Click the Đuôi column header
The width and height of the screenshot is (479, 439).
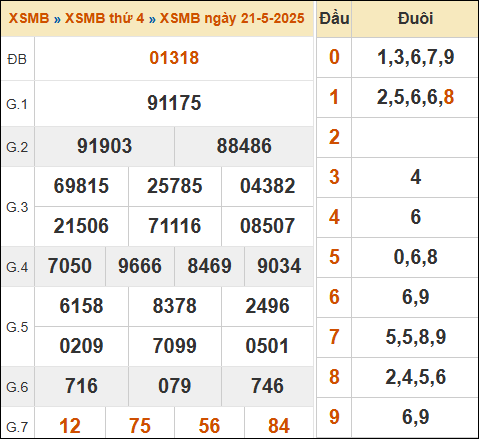click(415, 18)
